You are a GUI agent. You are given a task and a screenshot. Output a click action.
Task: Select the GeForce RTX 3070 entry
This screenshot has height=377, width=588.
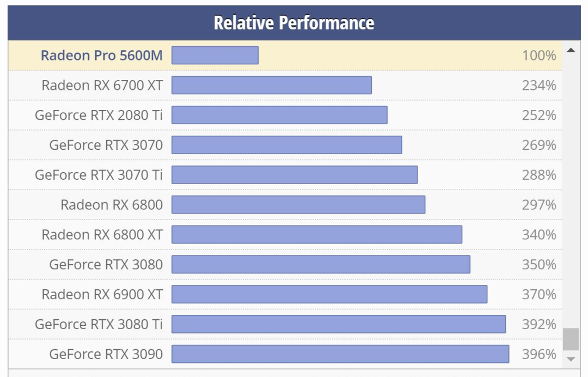(x=106, y=145)
